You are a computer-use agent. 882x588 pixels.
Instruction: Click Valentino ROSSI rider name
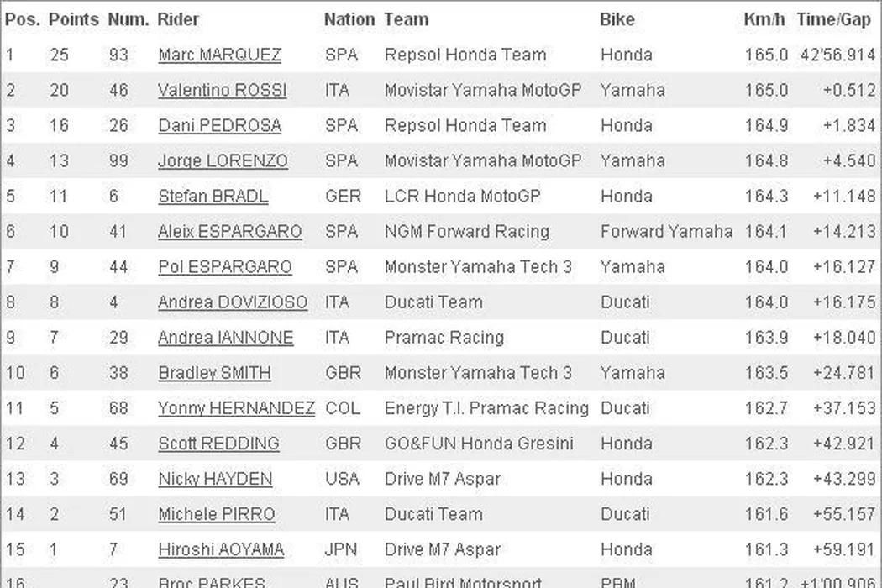(222, 91)
